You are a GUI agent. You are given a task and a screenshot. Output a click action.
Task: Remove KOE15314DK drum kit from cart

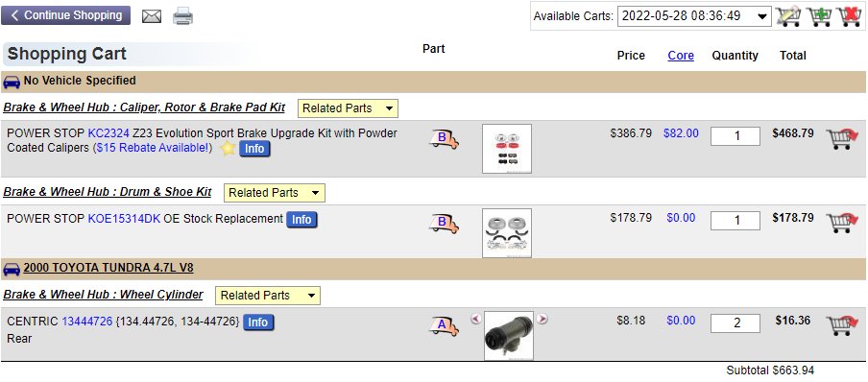tap(841, 223)
